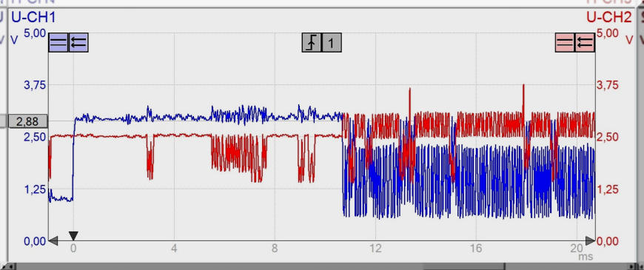Click the blue CH1 left-arrows icon
This screenshot has width=644, height=270.
[x=78, y=42]
